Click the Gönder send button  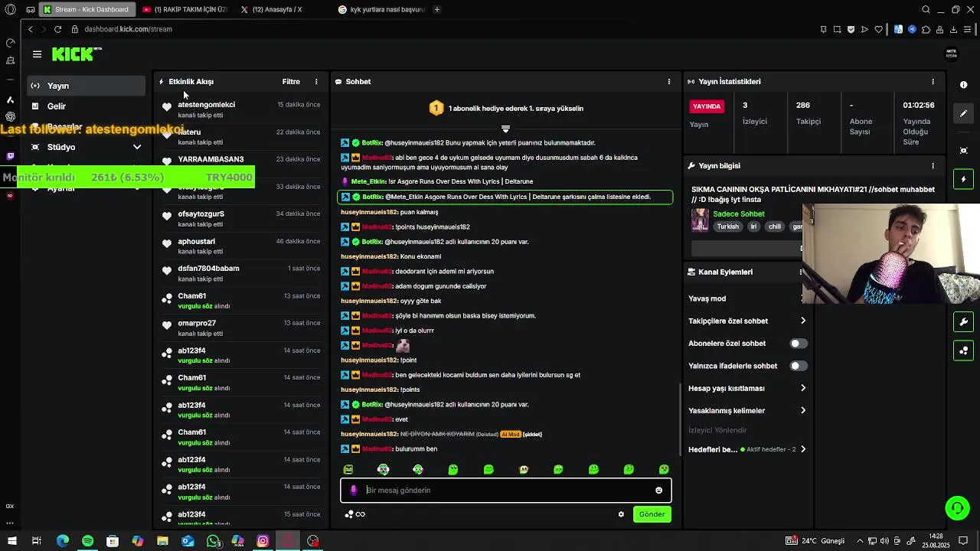[652, 514]
